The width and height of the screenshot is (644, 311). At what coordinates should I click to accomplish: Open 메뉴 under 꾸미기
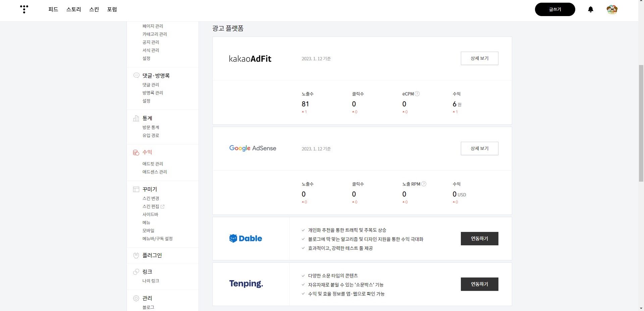point(146,223)
